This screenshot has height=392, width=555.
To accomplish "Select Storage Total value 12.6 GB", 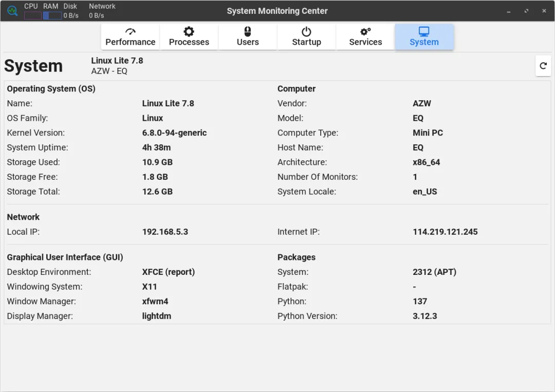I will [x=158, y=192].
